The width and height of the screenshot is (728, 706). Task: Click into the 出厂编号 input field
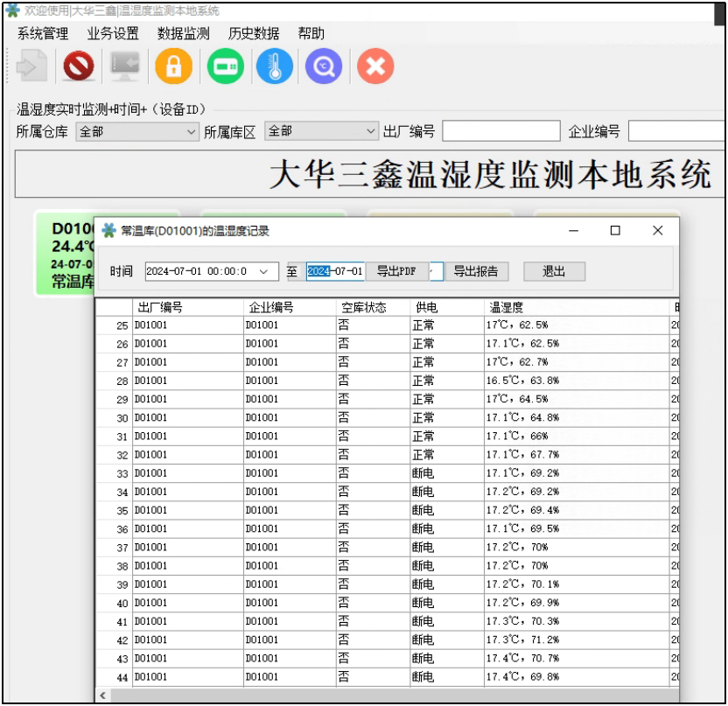coord(500,132)
